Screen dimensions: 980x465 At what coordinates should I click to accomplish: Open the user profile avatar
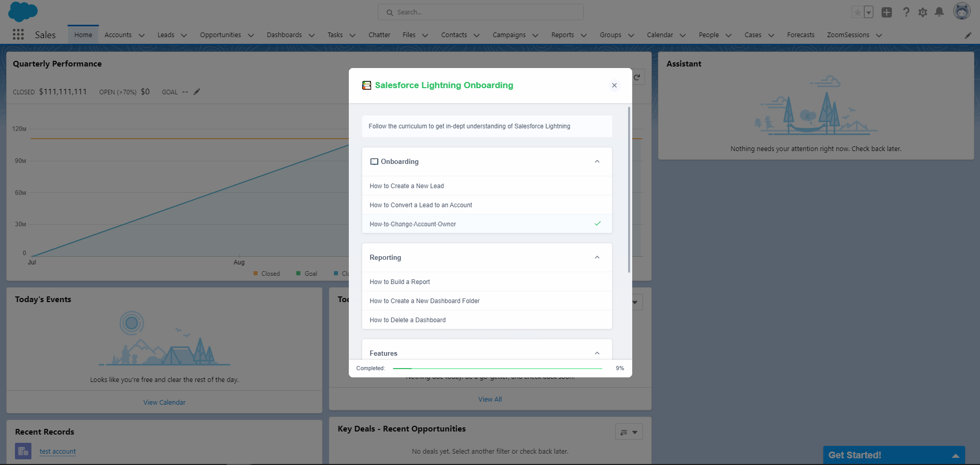tap(961, 11)
